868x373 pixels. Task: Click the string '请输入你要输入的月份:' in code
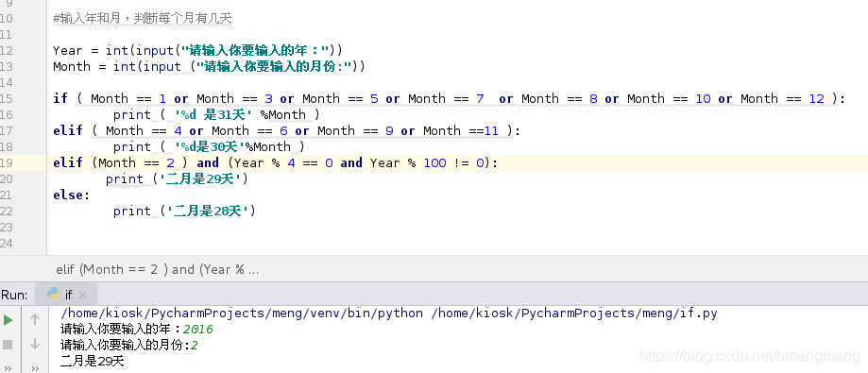pos(275,66)
